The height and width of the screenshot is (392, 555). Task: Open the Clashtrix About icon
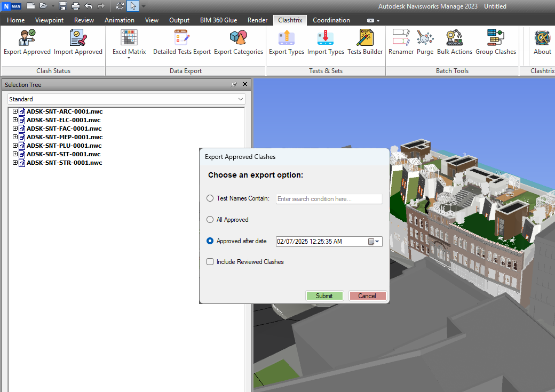pyautogui.click(x=542, y=37)
